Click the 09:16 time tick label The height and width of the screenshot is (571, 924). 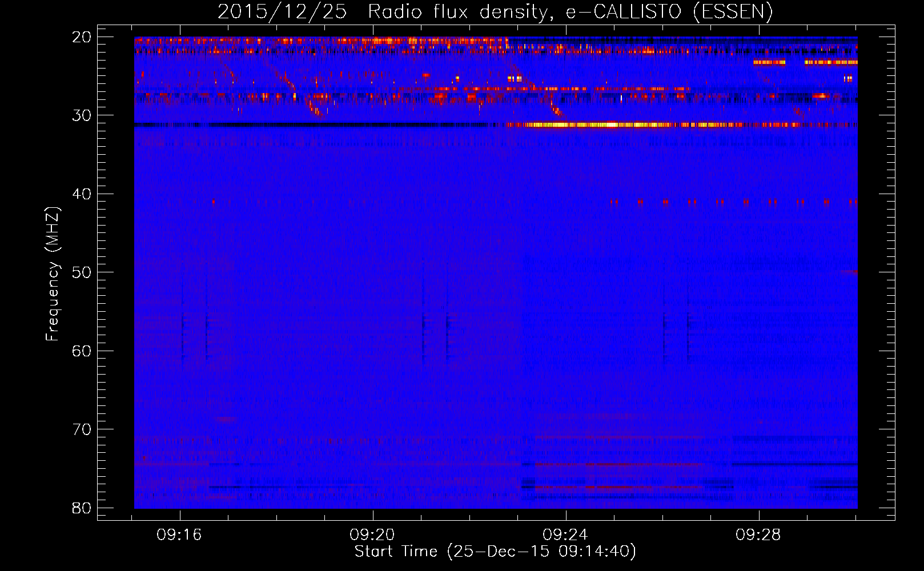point(180,535)
